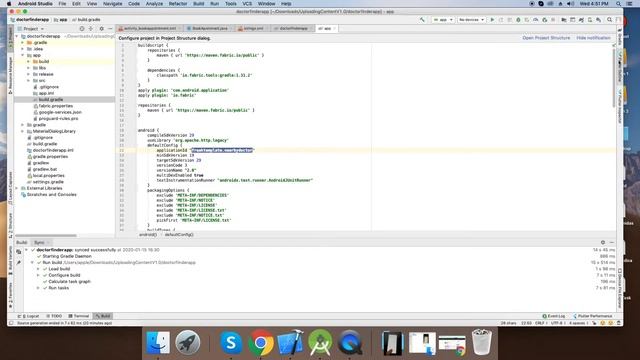
Task: Expand the libs folder under app
Action: [29, 68]
